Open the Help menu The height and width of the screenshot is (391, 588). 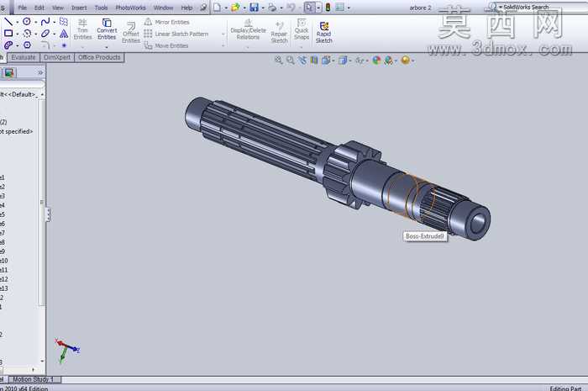186,8
